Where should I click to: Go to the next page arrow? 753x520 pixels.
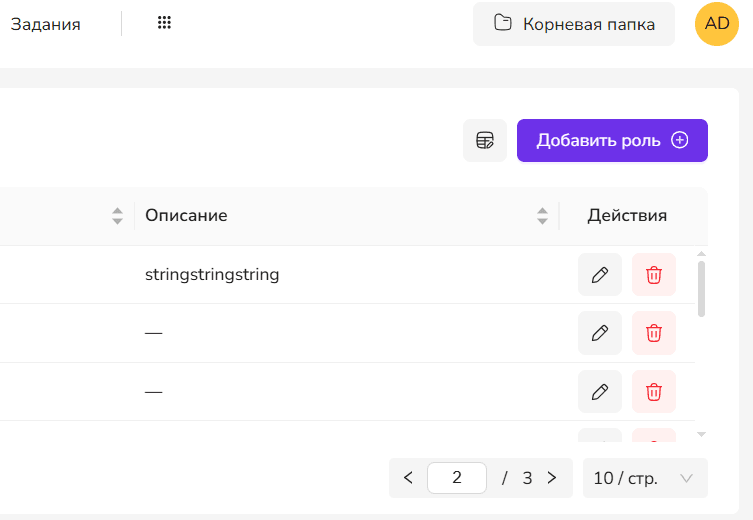coord(552,478)
